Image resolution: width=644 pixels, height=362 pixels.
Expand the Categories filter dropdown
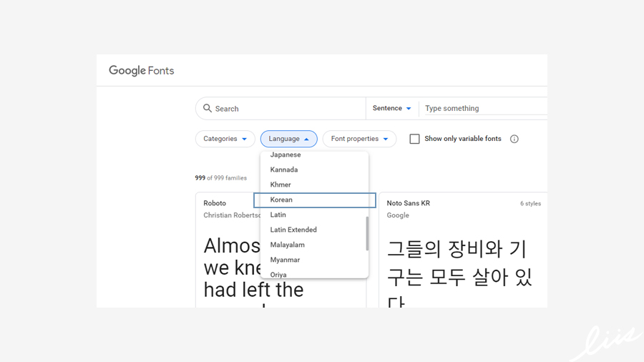click(225, 139)
